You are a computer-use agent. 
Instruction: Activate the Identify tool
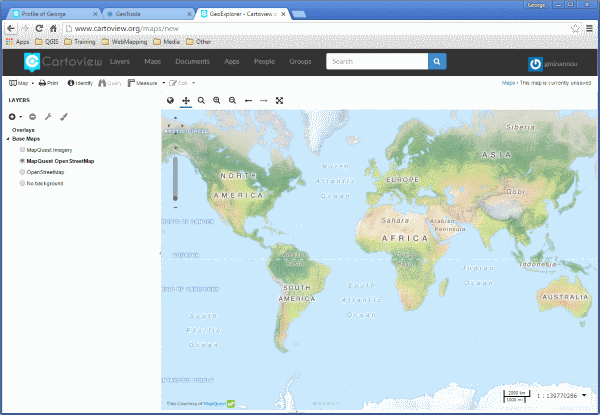pyautogui.click(x=80, y=83)
